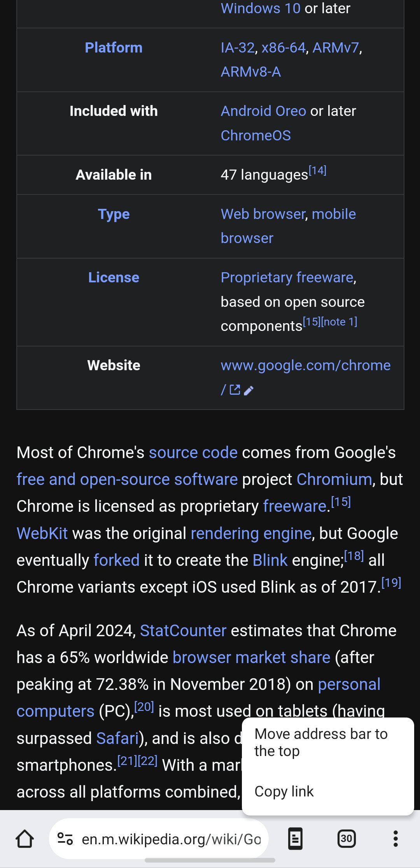Follow the Web browser link
The height and width of the screenshot is (868, 420).
click(263, 214)
